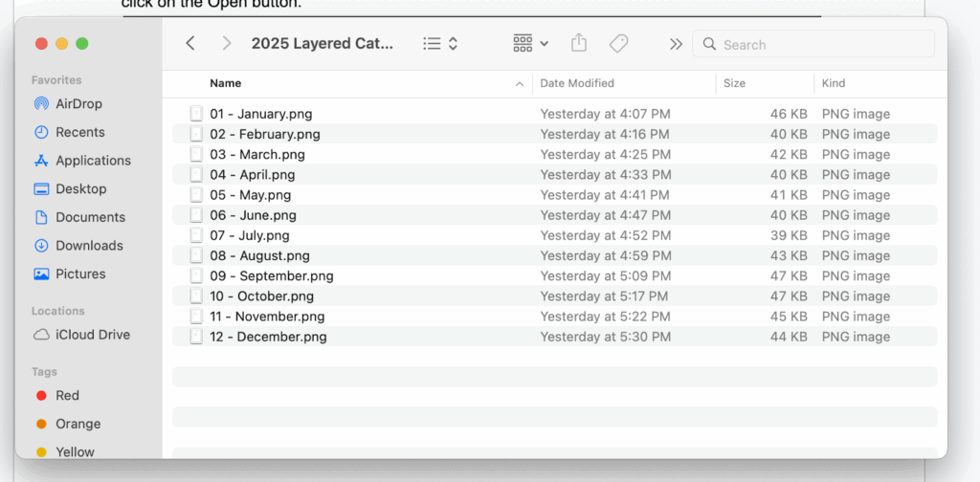The width and height of the screenshot is (980, 482).
Task: Select the 01 - January.png file
Action: (x=260, y=114)
